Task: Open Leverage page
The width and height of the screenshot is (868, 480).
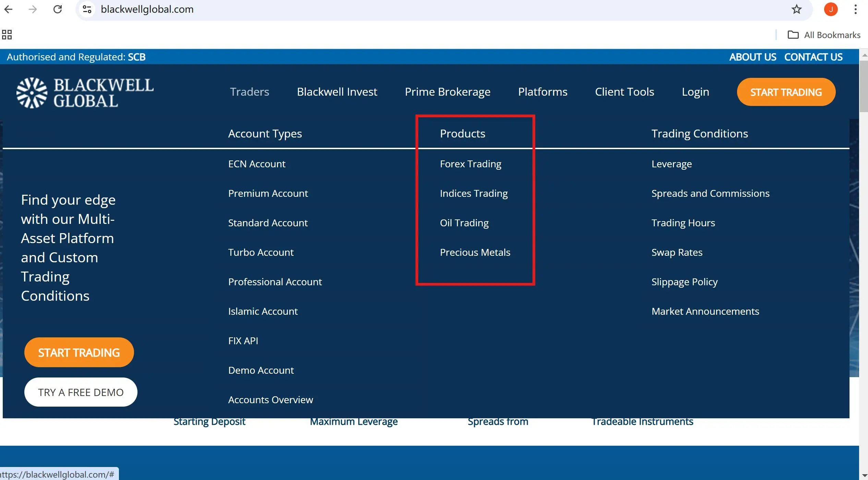Action: [x=672, y=164]
